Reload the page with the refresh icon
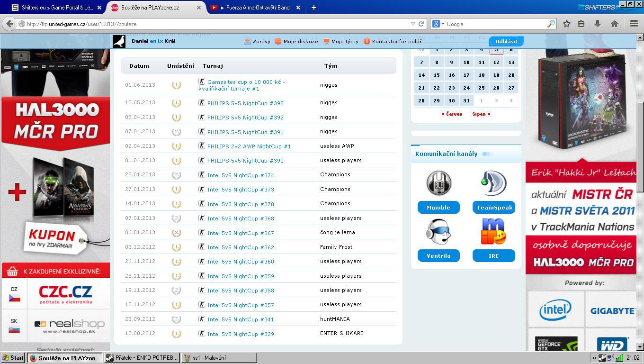Screen dimensions: 644x364 (421, 24)
